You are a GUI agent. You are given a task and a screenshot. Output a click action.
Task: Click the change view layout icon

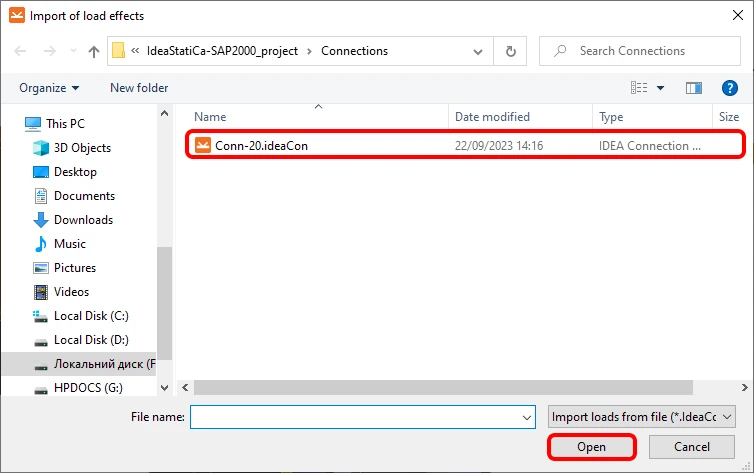click(639, 88)
